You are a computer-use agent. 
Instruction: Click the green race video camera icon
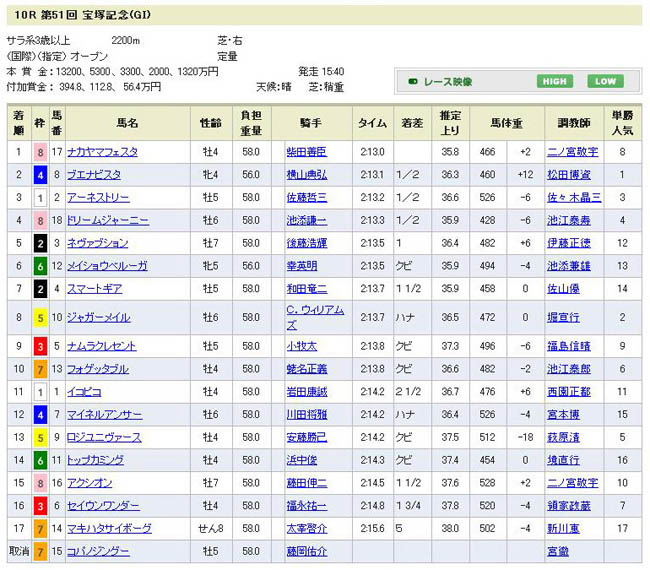pyautogui.click(x=411, y=82)
